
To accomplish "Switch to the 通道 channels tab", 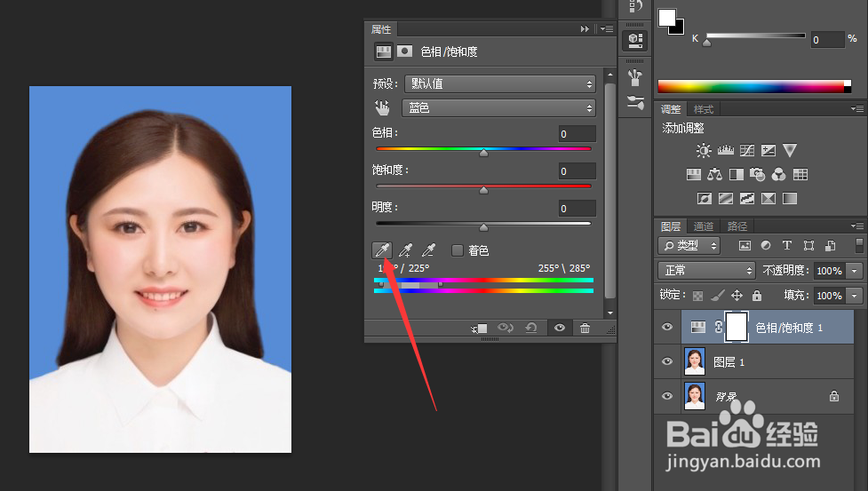I will coord(704,226).
